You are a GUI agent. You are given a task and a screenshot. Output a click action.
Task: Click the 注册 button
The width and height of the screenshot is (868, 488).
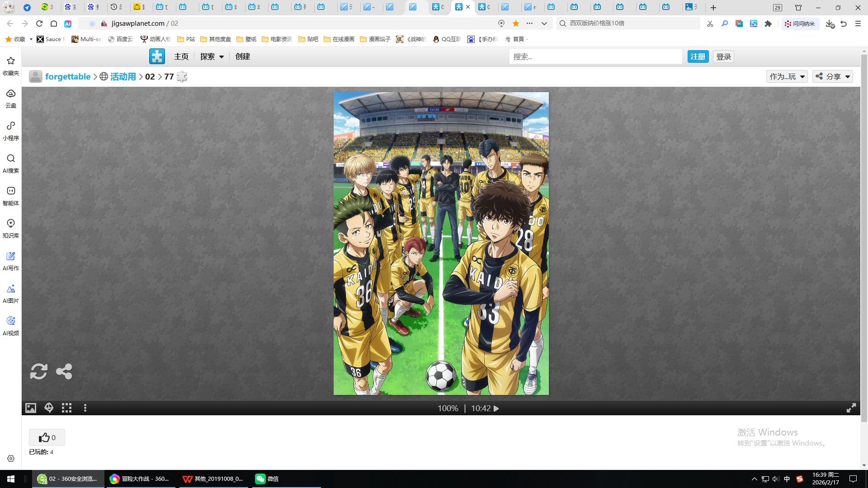coord(698,56)
